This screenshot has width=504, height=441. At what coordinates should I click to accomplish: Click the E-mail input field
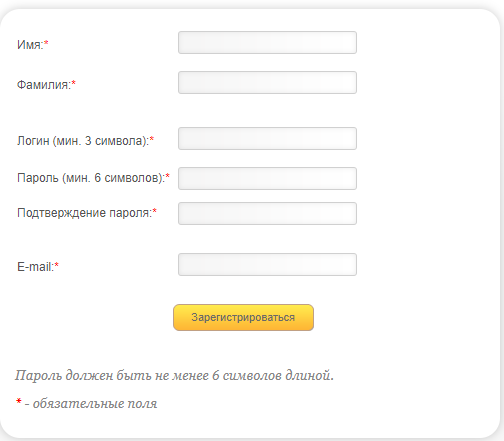click(x=267, y=264)
